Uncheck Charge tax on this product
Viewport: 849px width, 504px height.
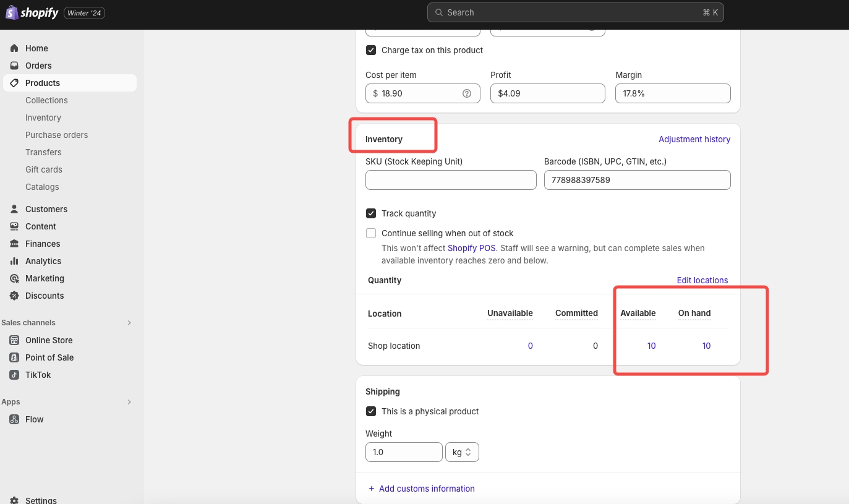coord(371,50)
